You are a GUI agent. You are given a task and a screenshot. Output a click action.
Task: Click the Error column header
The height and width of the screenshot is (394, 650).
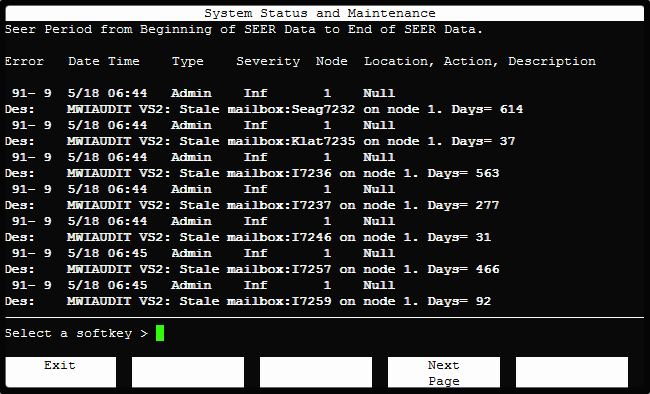point(24,61)
